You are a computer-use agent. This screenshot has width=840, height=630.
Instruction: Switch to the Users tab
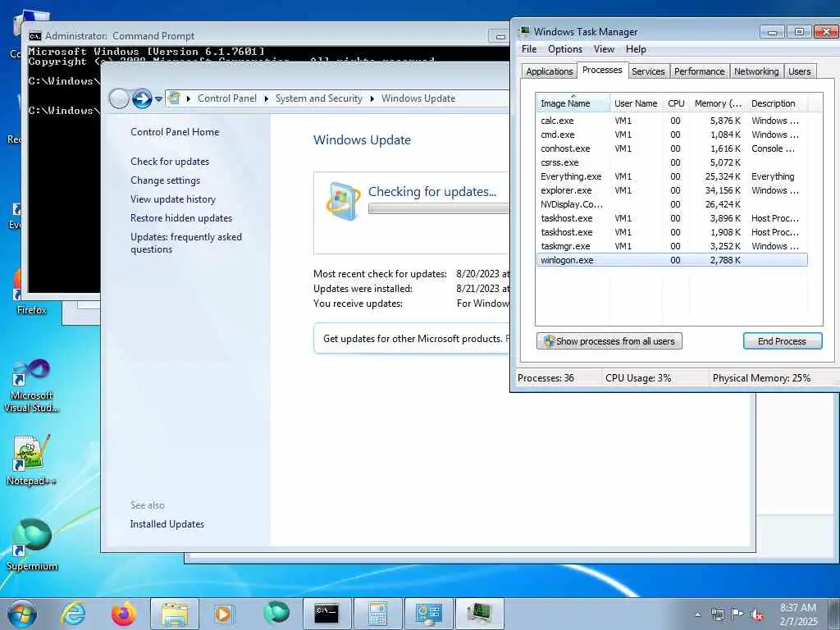point(799,71)
